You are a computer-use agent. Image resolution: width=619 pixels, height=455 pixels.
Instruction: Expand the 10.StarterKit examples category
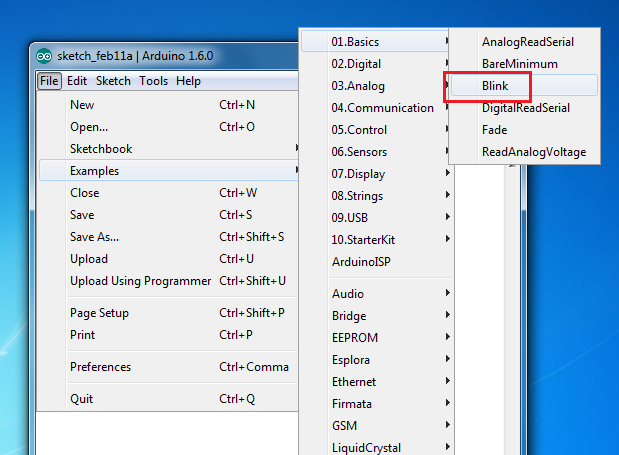(x=376, y=240)
